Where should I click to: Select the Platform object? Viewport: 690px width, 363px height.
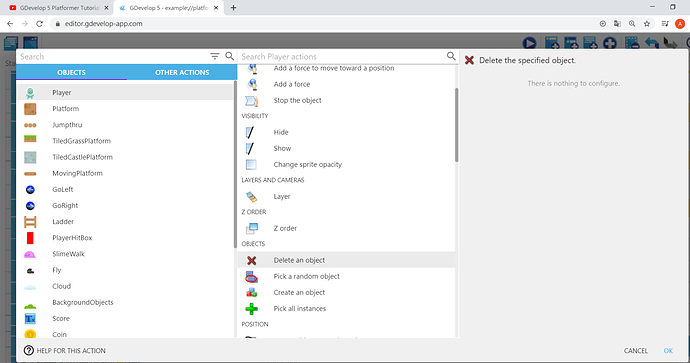click(125, 109)
